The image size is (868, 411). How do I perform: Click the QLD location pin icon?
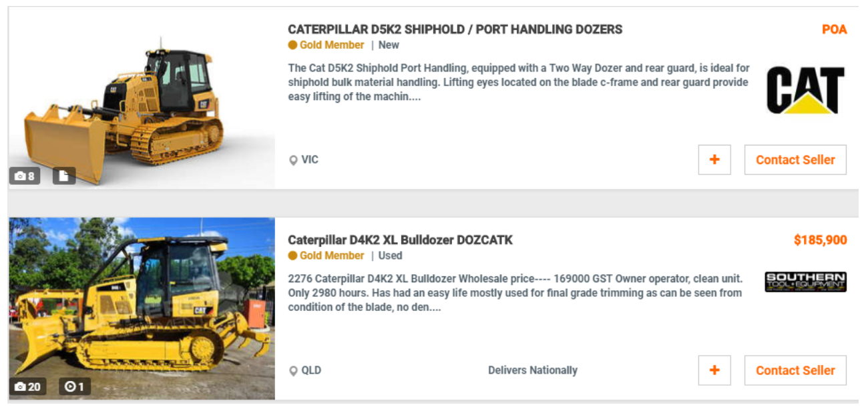point(293,371)
